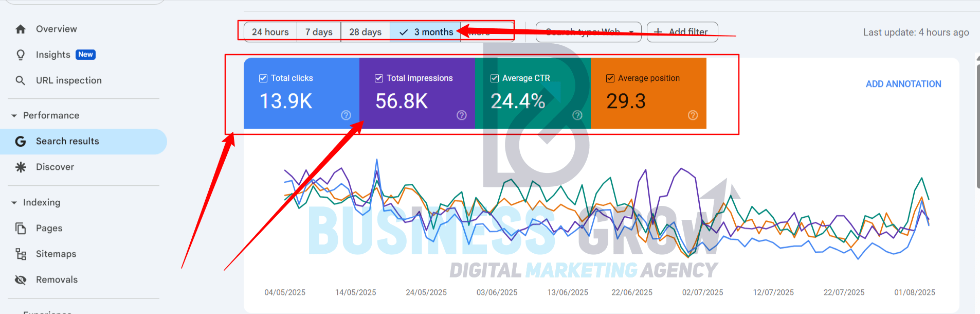
Task: Click the 22/06/2025 axis date label
Action: point(632,292)
